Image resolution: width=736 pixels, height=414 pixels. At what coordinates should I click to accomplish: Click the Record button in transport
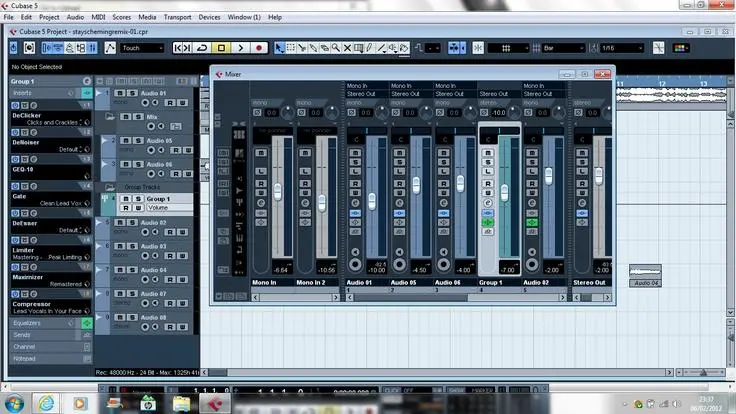(259, 48)
